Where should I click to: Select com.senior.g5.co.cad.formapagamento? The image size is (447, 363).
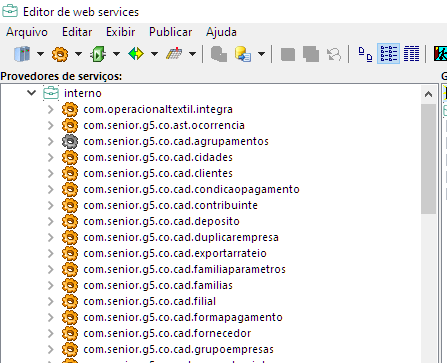[183, 317]
